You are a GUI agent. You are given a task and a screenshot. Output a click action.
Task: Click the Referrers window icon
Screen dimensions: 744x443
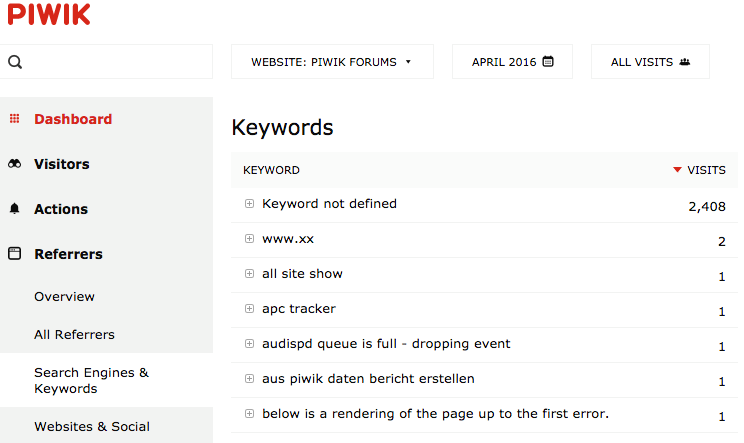(15, 254)
